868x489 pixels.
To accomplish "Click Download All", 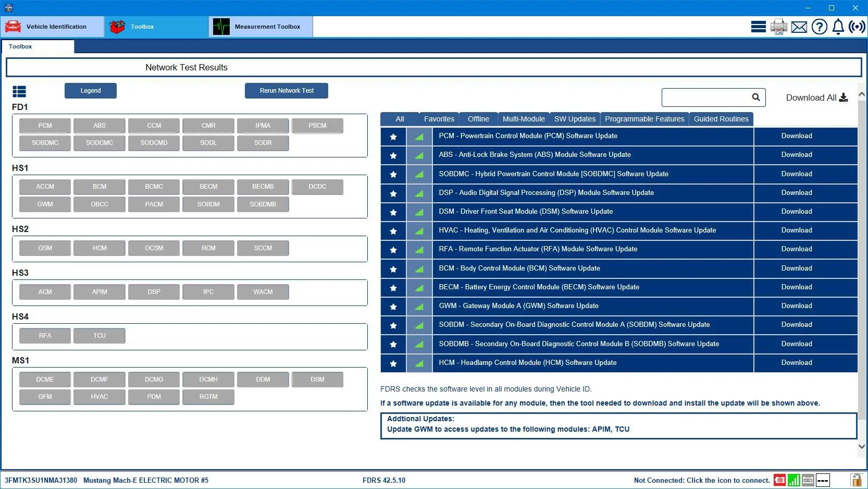I will tap(816, 97).
